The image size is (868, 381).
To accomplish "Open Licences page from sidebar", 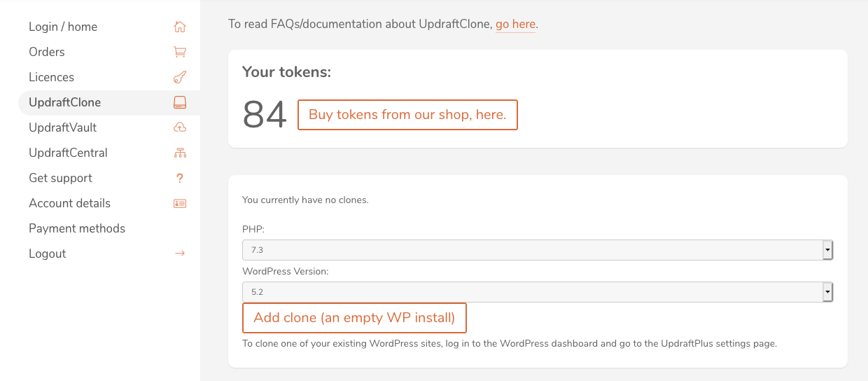I will point(51,77).
